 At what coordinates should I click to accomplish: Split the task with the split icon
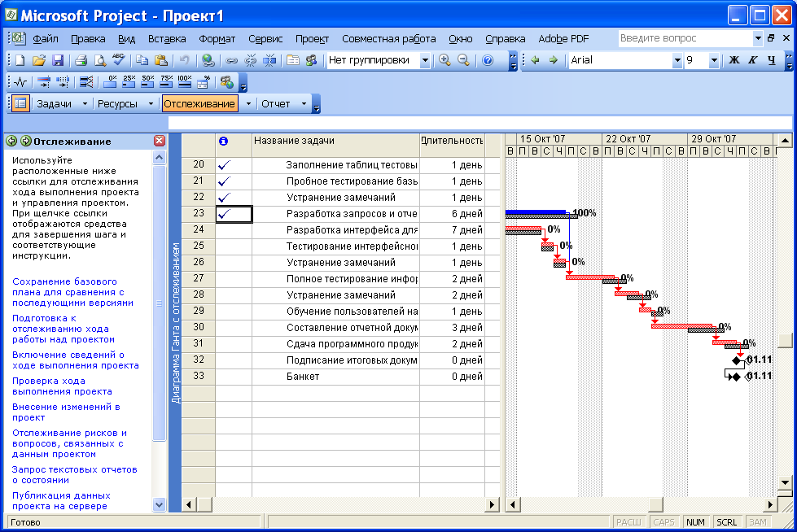(x=269, y=60)
